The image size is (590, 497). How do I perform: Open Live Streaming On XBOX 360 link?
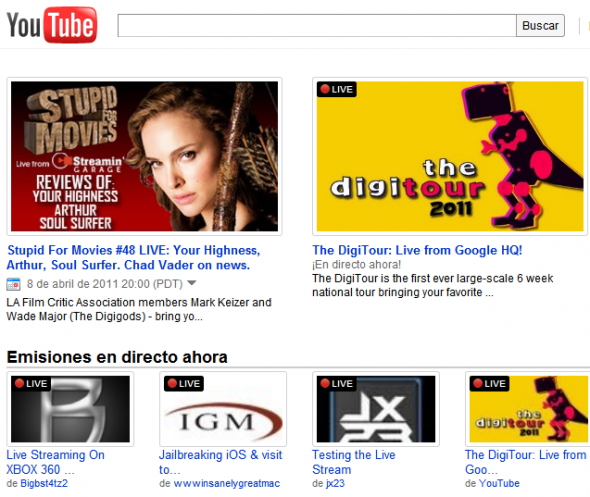point(55,462)
